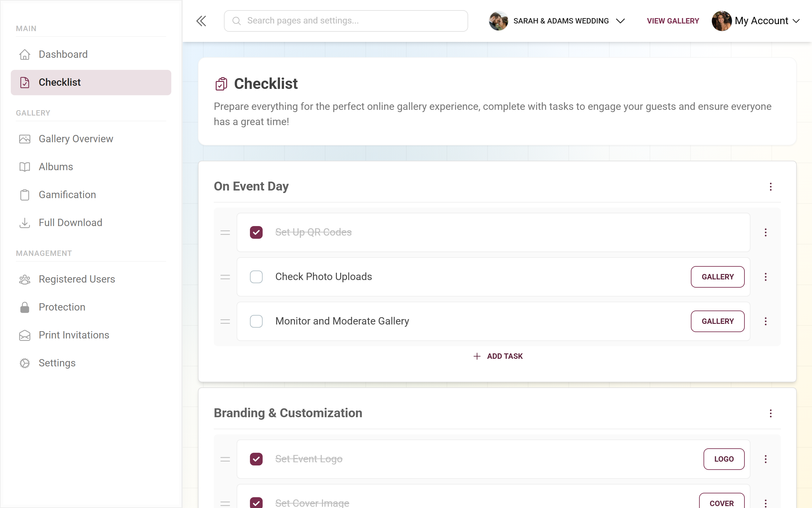Open options for Set Event Logo task
812x508 pixels.
tap(766, 459)
